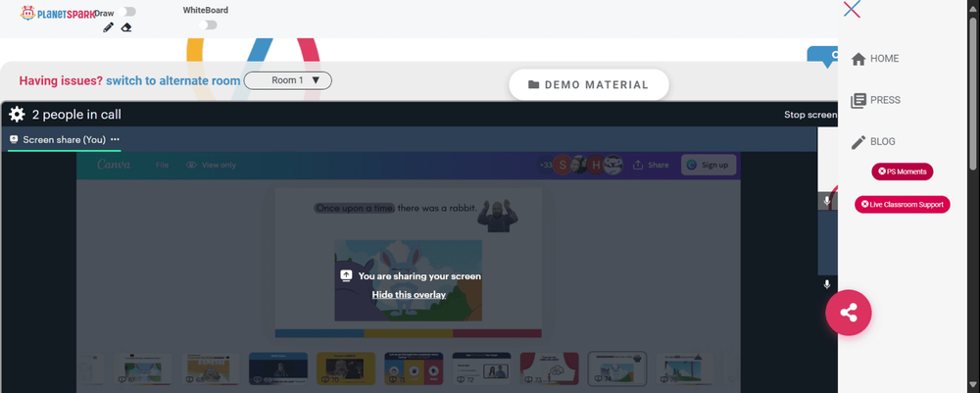The width and height of the screenshot is (980, 393).
Task: Select slide thumbnail 67
Action: tap(142, 368)
